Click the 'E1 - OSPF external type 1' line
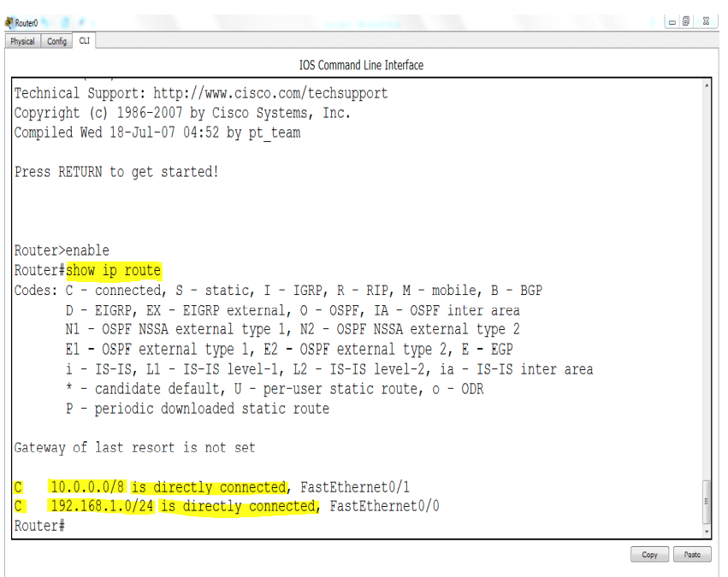 289,350
